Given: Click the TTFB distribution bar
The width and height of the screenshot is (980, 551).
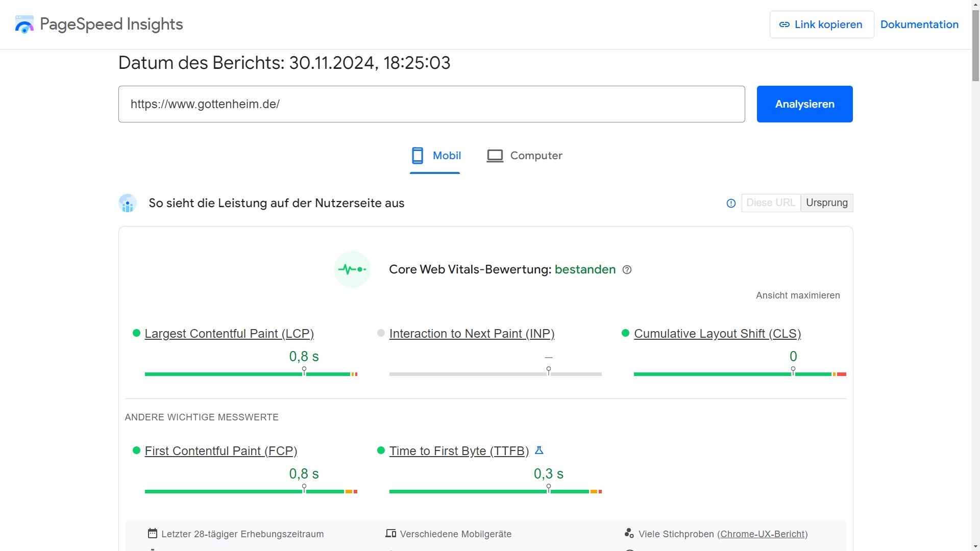Looking at the screenshot, I should coord(496,491).
